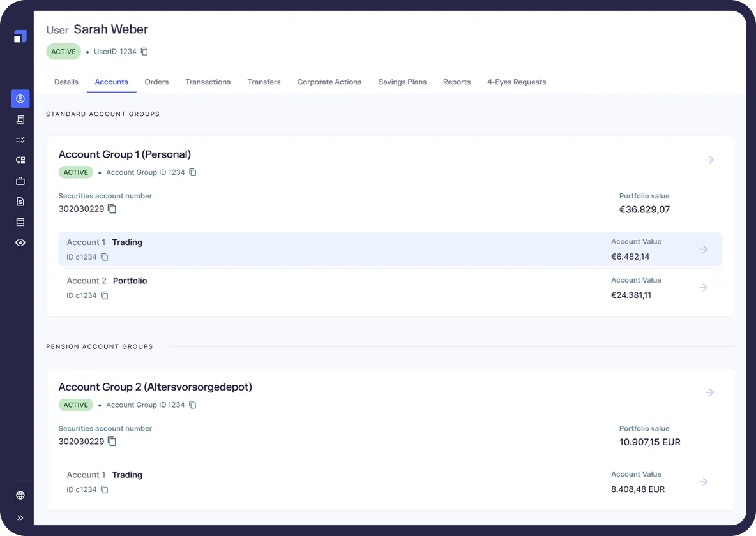Click the ACTIVE badge in Altersvorsorgedepot group
Screen dimensions: 756x536
(x=76, y=405)
